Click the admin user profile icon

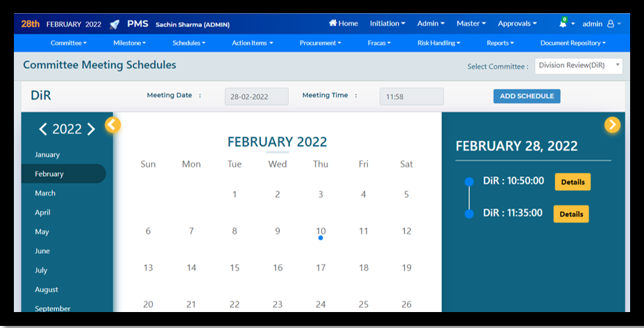[x=611, y=24]
